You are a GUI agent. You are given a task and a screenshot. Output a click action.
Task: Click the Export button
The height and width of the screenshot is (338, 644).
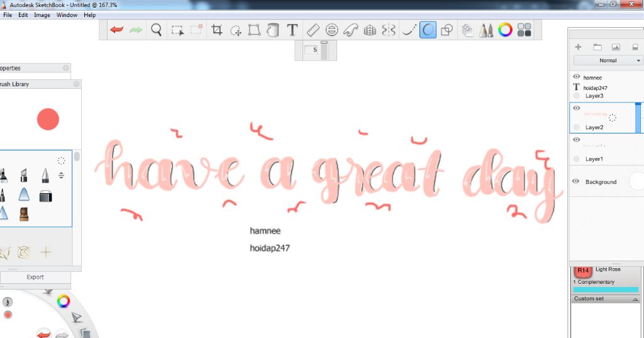click(35, 277)
